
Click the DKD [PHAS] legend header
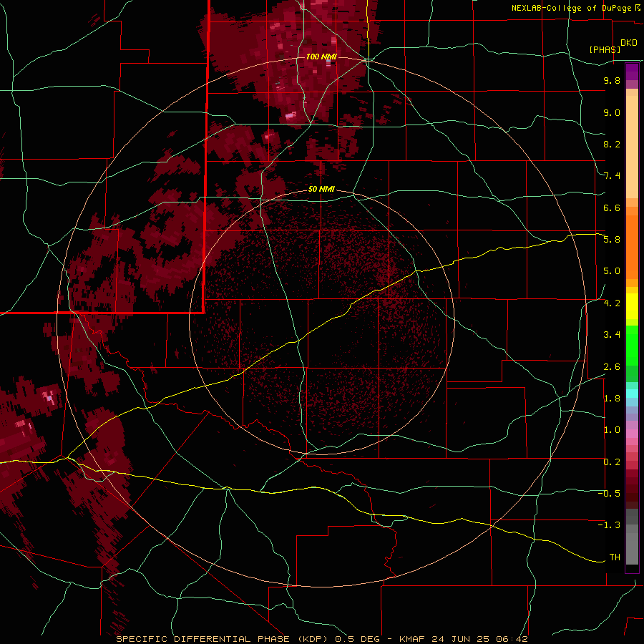(x=613, y=46)
